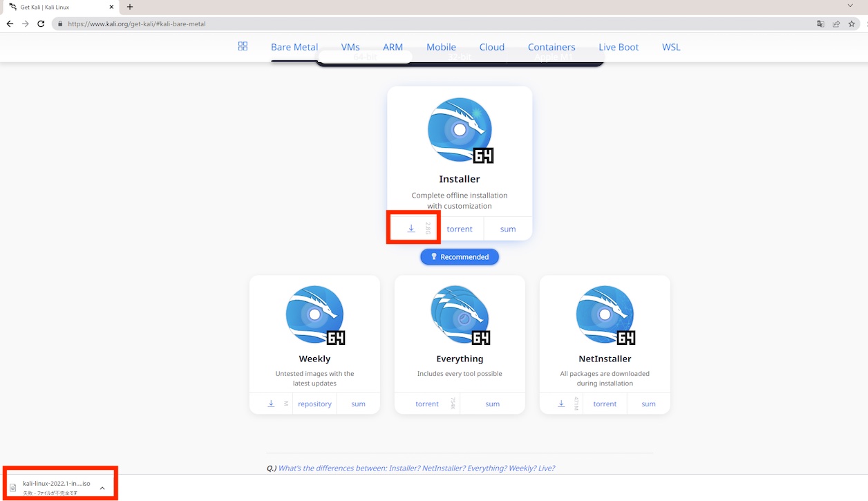The width and height of the screenshot is (868, 501).
Task: Click the Weekly sum link
Action: [358, 404]
